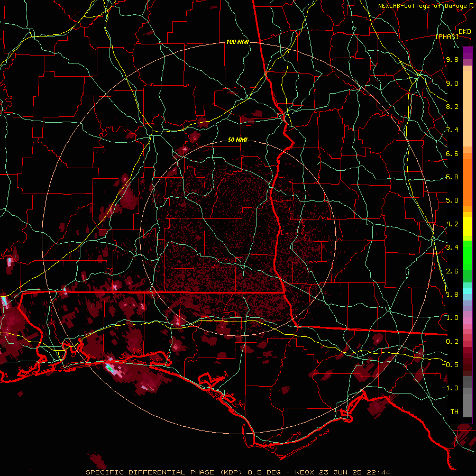The image size is (476, 476).
Task: Click the -1.3 scale value
Action: pyautogui.click(x=450, y=388)
